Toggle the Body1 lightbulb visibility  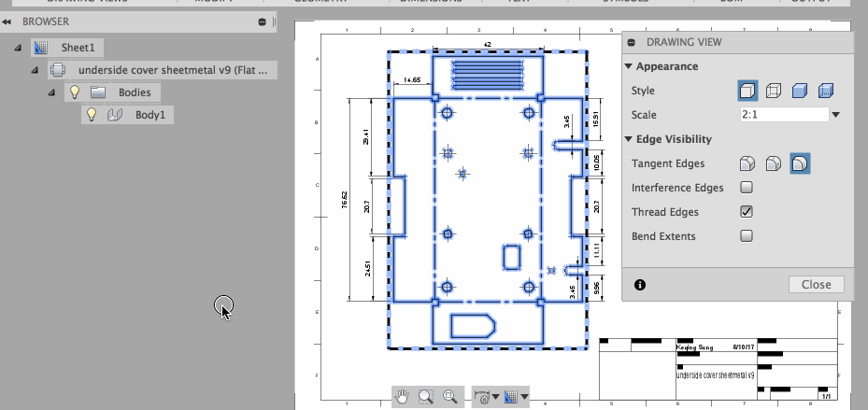coord(92,115)
